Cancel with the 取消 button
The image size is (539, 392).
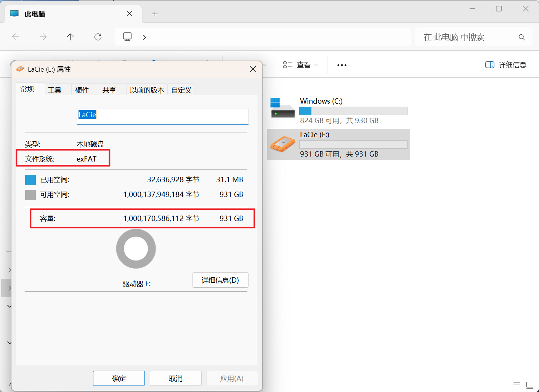(x=176, y=378)
